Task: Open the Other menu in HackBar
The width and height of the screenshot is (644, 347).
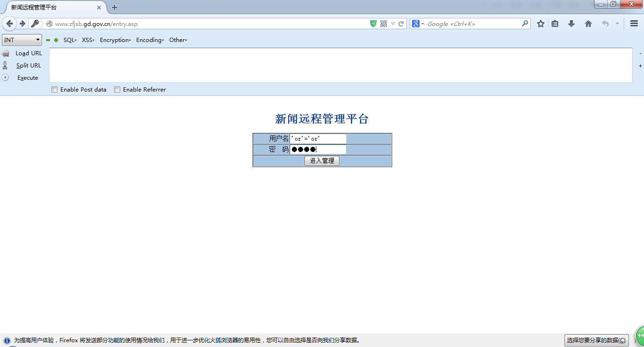Action: coord(178,40)
